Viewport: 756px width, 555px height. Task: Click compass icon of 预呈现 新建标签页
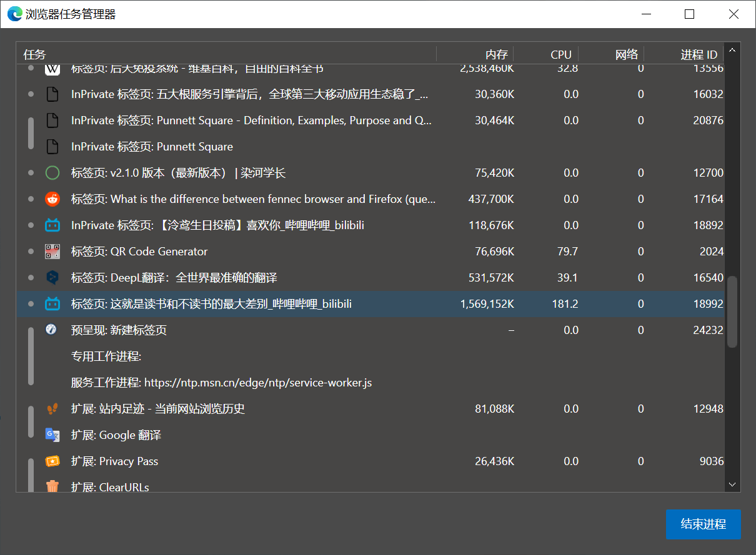tap(51, 329)
